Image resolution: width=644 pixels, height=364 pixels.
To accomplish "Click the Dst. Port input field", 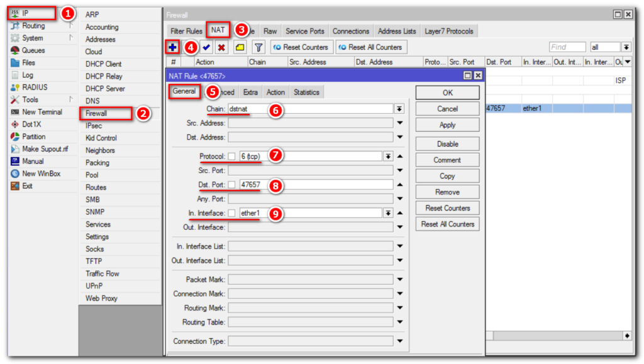I will (316, 185).
